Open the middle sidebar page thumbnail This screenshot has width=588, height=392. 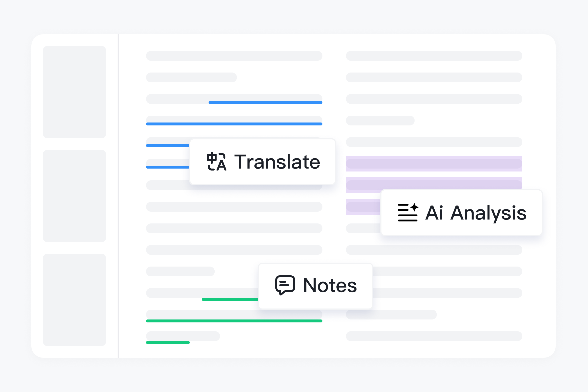(x=74, y=196)
